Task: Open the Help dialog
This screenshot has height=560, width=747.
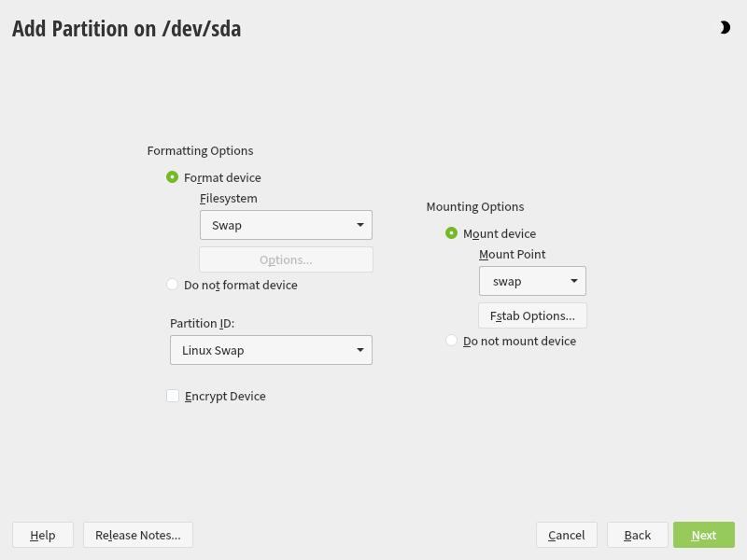Action: [x=43, y=535]
